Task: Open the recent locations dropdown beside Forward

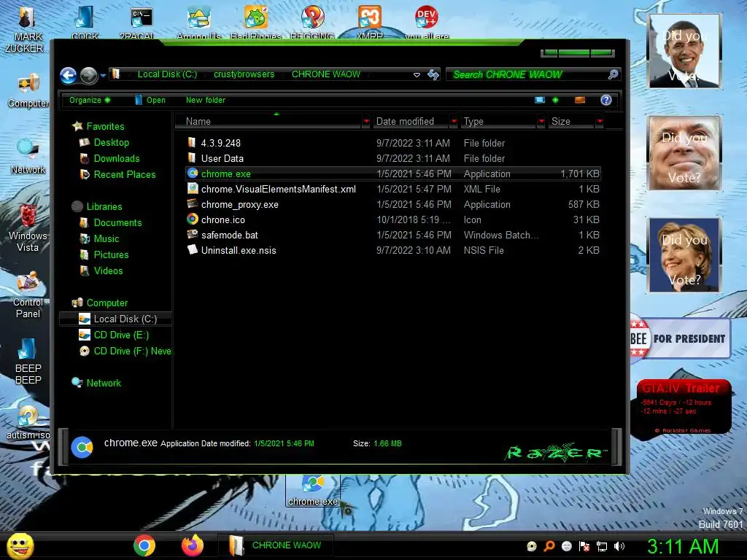Action: coord(103,75)
